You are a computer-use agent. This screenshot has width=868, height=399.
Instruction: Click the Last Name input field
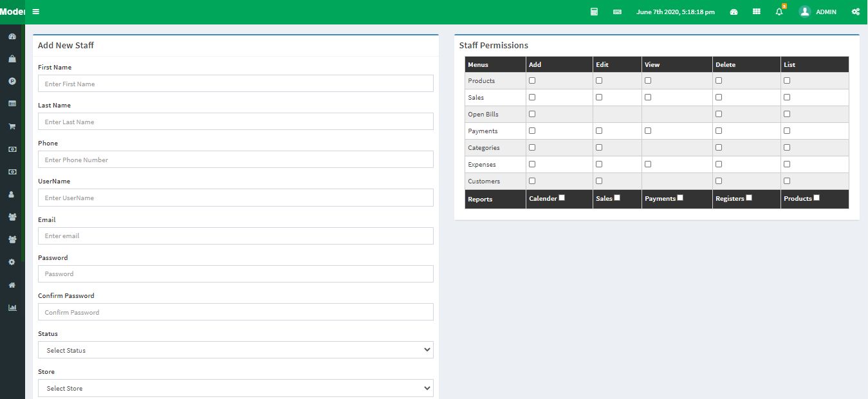click(235, 122)
